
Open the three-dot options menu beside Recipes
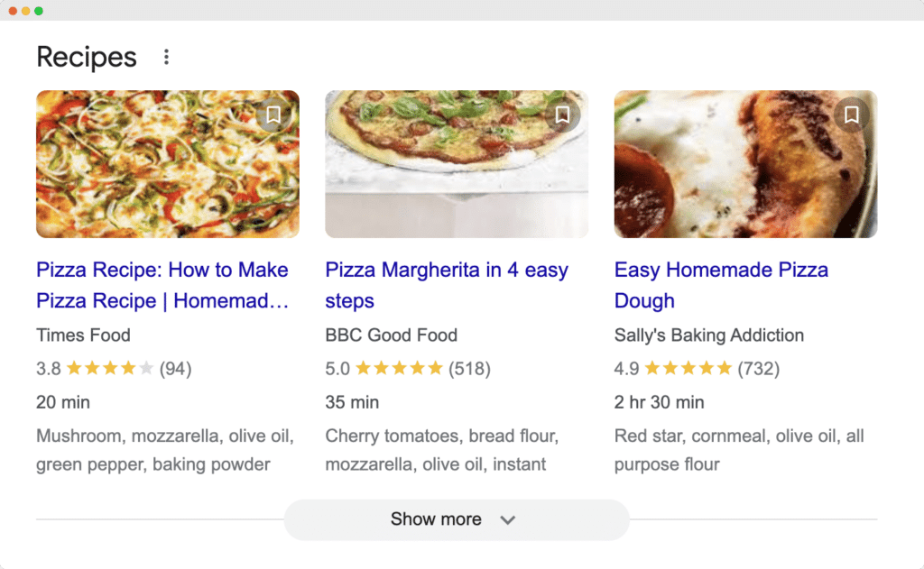[166, 56]
